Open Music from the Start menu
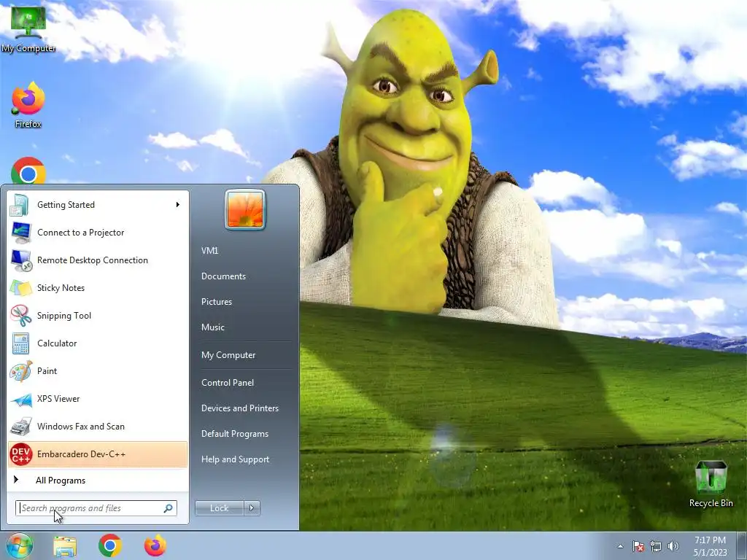747x560 pixels. point(213,327)
